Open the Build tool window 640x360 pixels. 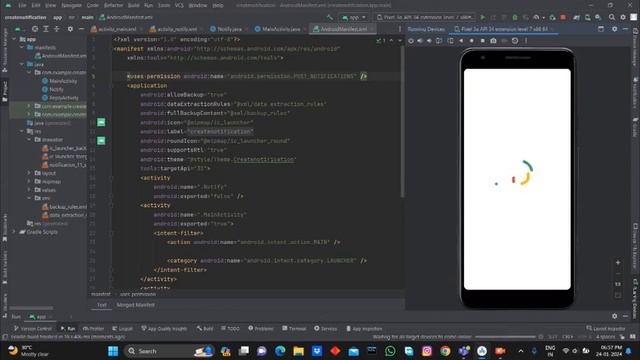[x=205, y=329]
